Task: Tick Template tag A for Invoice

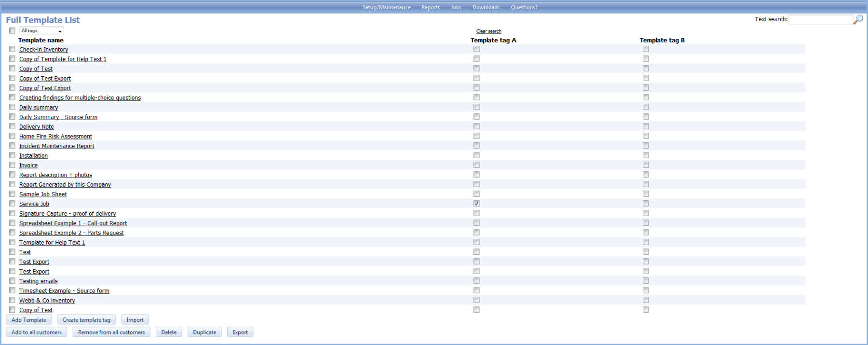Action: click(476, 165)
